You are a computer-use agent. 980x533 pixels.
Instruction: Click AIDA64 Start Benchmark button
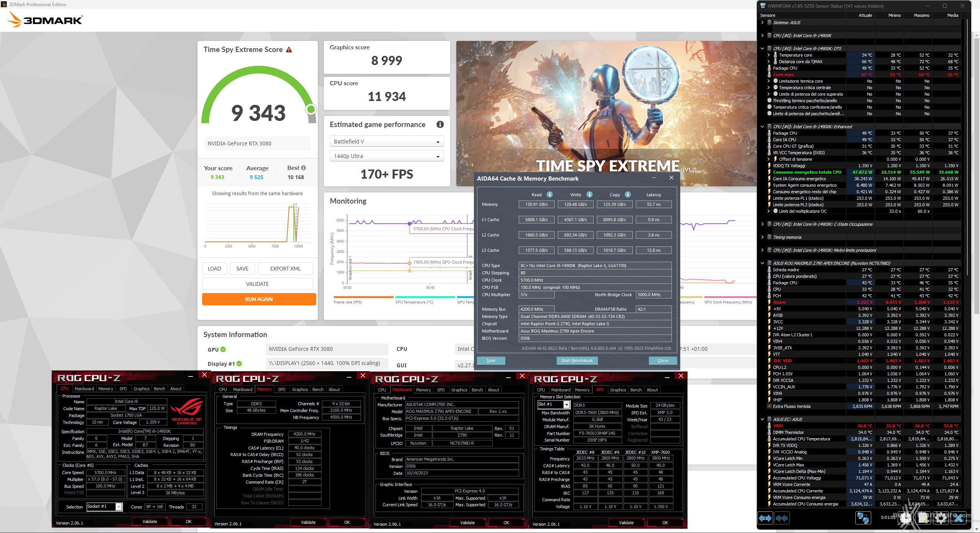577,360
